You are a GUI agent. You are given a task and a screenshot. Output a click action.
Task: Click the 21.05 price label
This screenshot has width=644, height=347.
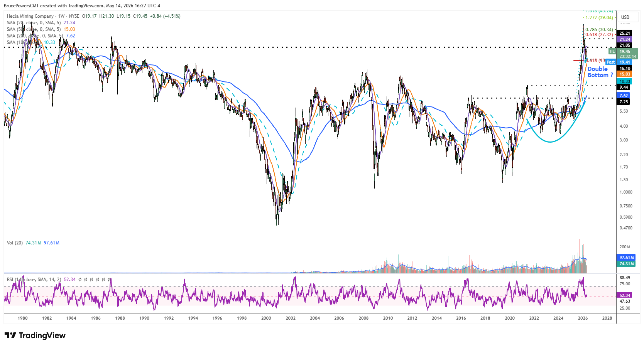(624, 45)
